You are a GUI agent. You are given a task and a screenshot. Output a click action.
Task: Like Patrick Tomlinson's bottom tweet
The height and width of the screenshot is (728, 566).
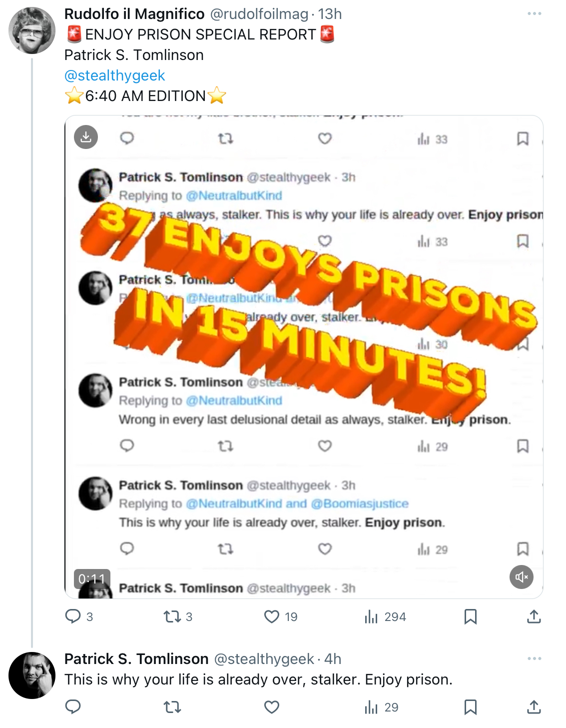[x=272, y=707]
